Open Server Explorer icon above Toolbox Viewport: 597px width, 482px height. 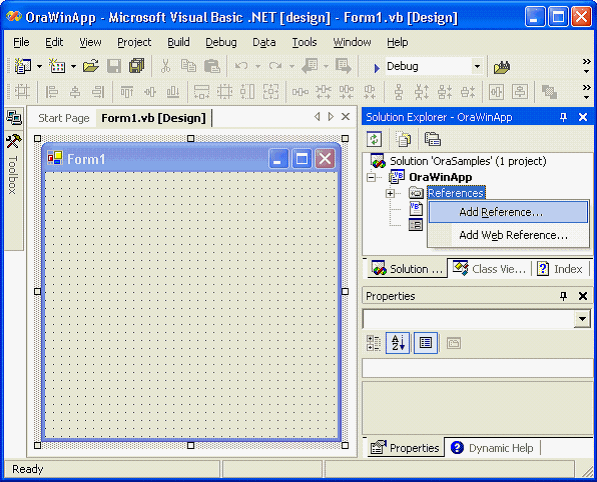point(14,118)
